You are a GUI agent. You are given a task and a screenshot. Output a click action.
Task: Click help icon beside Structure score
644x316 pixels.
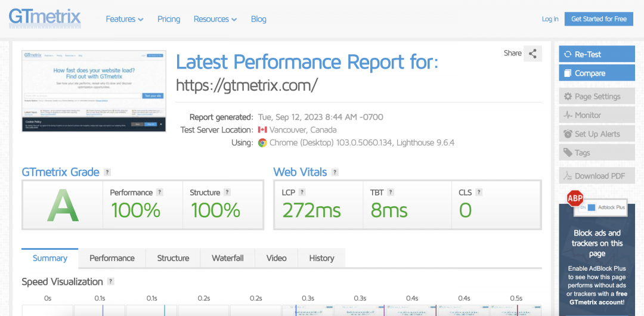(x=227, y=193)
